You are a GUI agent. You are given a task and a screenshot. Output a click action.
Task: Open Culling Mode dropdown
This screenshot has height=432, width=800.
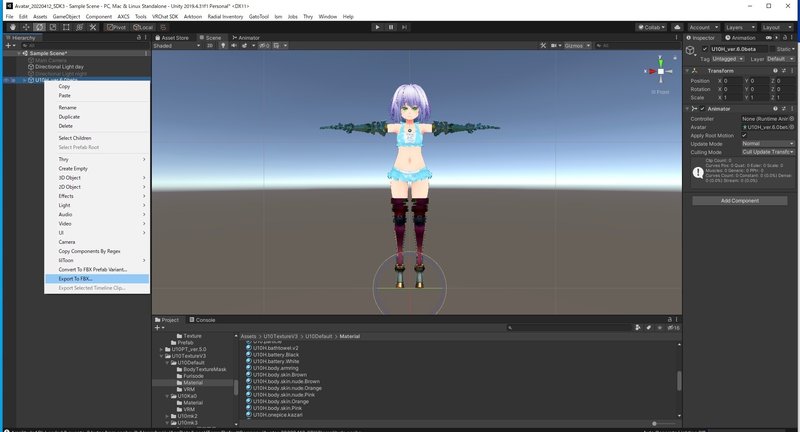(x=768, y=152)
